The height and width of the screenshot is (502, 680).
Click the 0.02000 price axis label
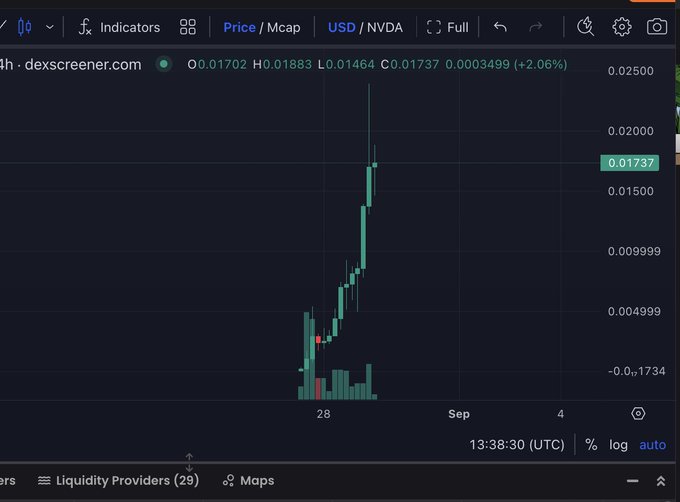[x=631, y=131]
